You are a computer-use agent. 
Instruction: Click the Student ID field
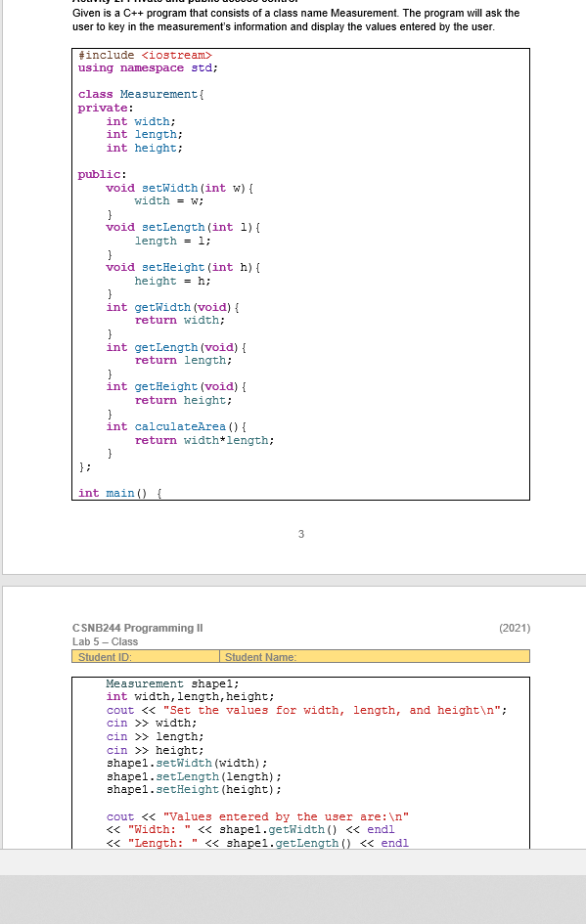coord(146,656)
